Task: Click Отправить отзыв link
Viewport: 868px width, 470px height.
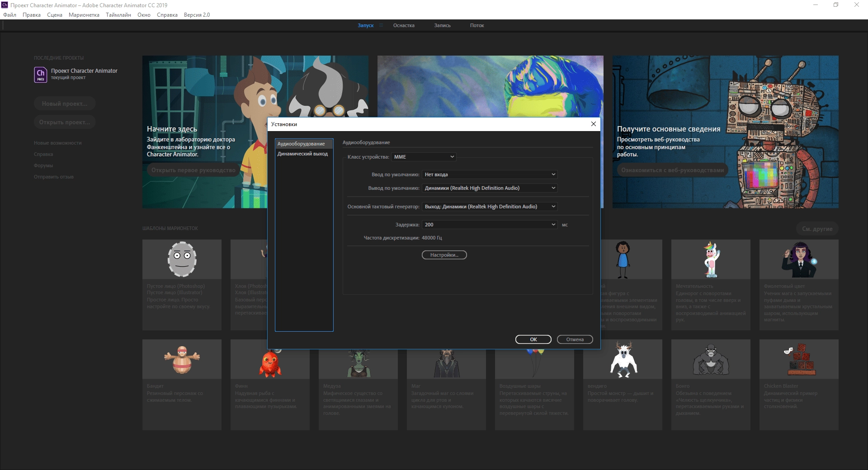Action: [54, 177]
